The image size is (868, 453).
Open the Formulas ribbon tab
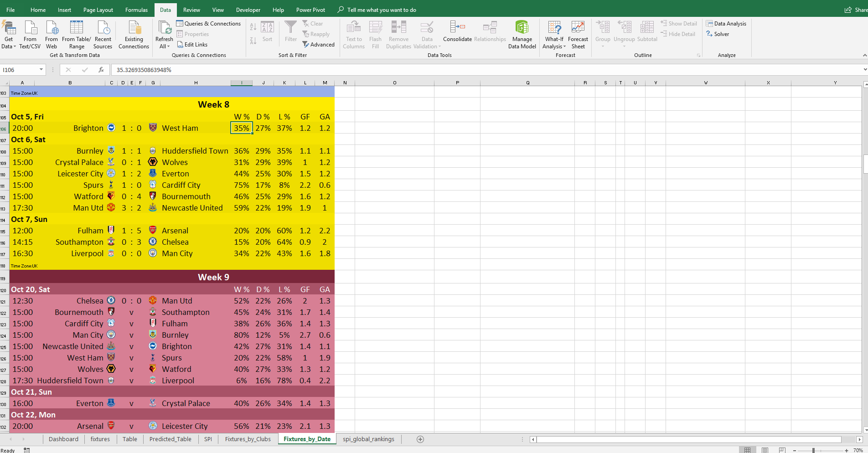[136, 10]
